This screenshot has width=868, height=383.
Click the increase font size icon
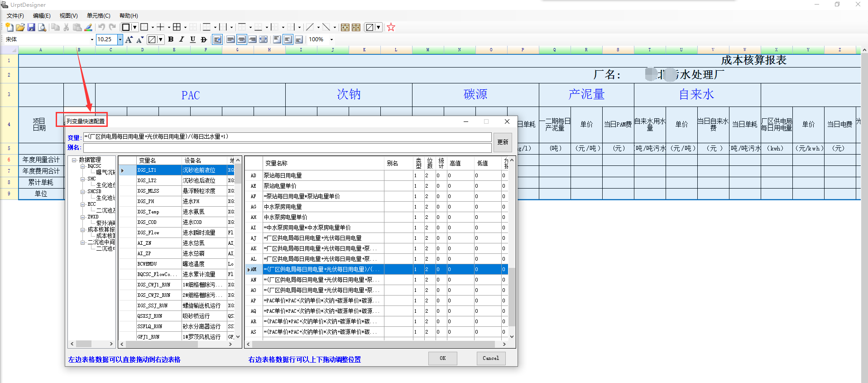pos(129,40)
